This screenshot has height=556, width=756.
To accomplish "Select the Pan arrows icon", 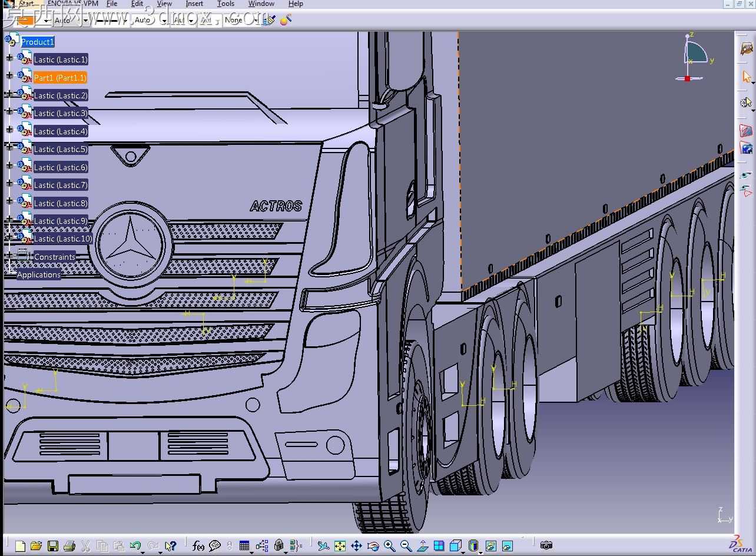I will click(356, 546).
